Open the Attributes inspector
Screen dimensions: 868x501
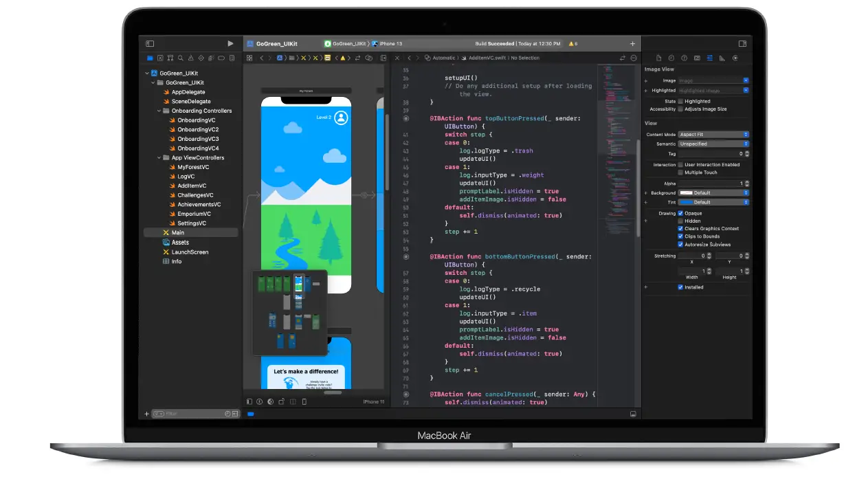click(711, 58)
